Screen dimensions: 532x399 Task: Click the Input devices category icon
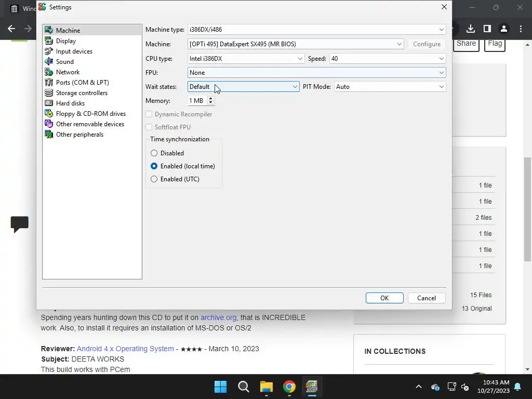pyautogui.click(x=49, y=51)
